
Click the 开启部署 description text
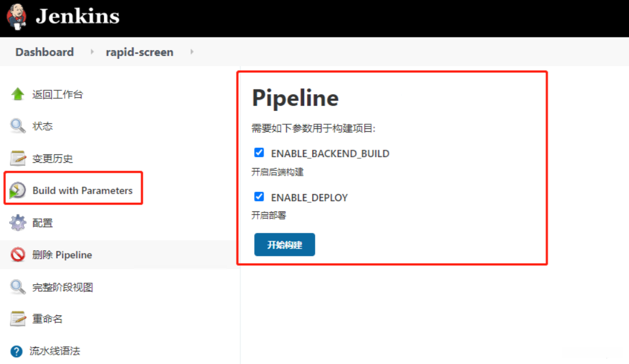pyautogui.click(x=269, y=216)
